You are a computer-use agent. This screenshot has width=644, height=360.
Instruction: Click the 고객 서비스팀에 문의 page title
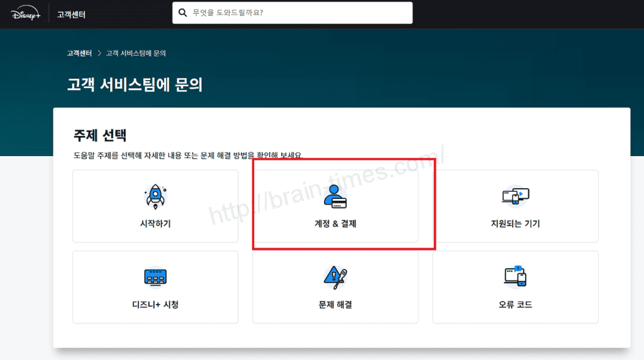(x=135, y=85)
